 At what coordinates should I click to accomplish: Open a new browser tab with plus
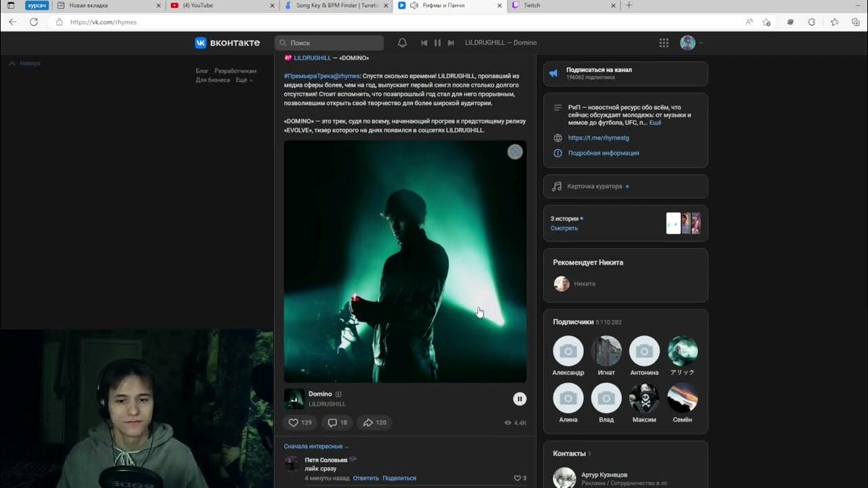(629, 5)
